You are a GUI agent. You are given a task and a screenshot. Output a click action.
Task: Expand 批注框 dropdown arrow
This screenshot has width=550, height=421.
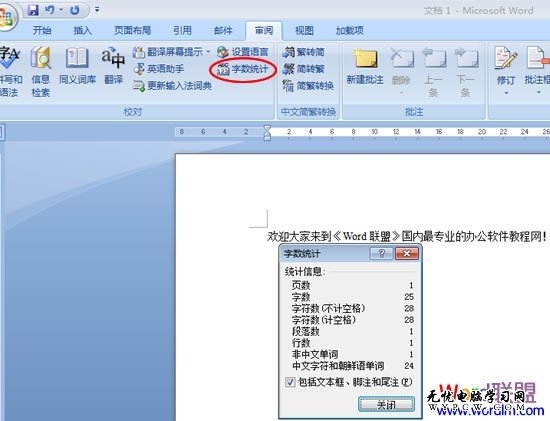click(538, 93)
